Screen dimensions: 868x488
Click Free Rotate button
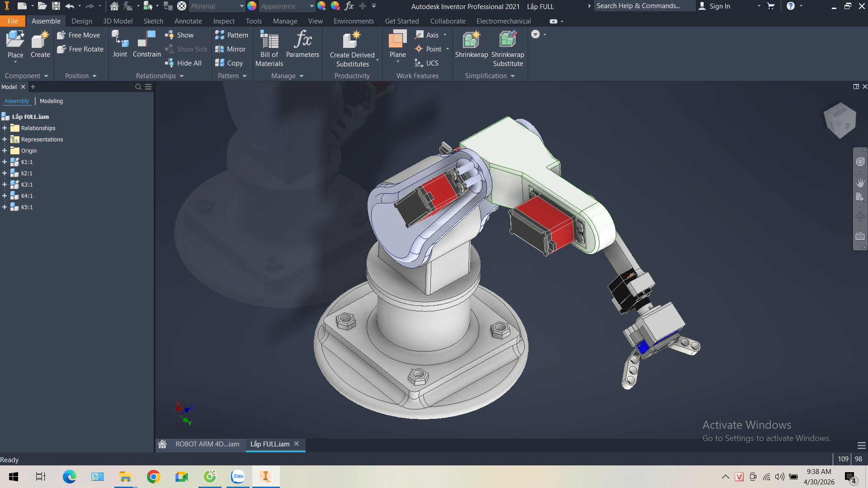[80, 49]
